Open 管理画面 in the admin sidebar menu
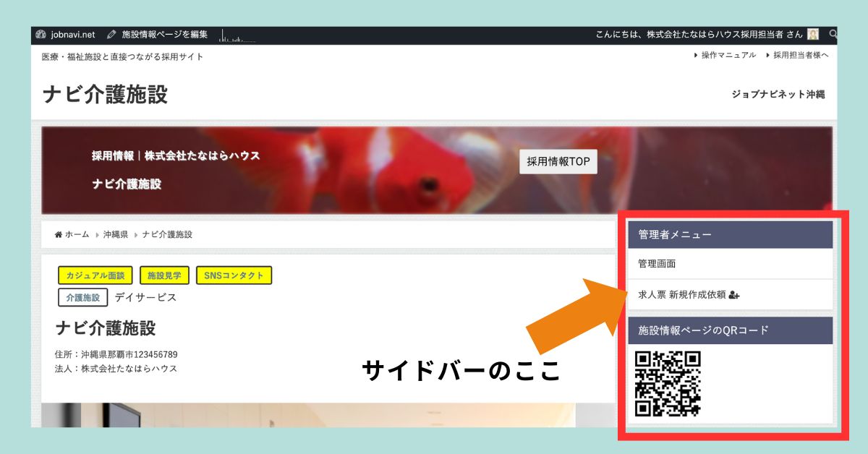 (x=657, y=264)
